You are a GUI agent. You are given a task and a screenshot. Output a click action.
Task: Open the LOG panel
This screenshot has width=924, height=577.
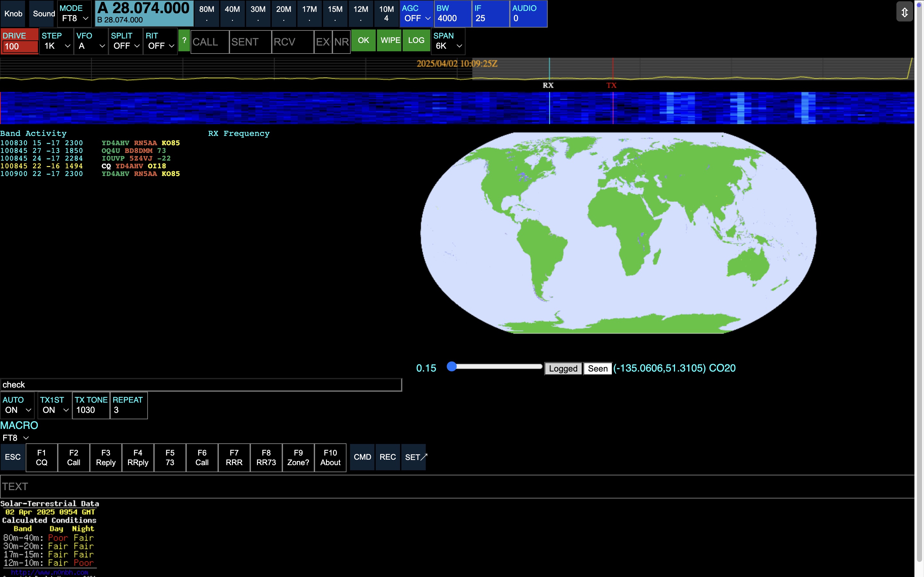[416, 40]
